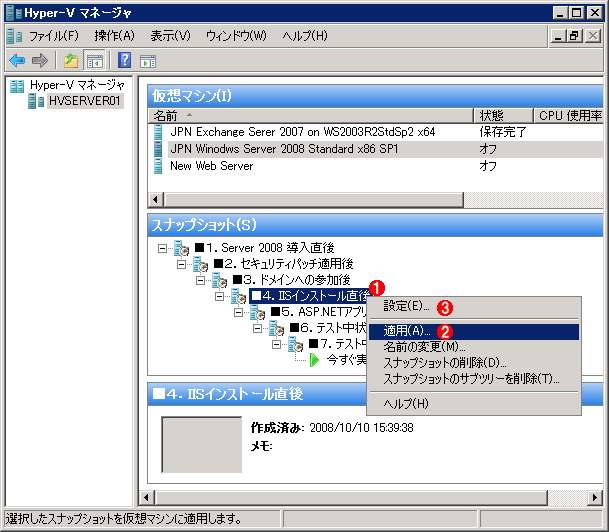Collapse the 6. テスト中状 snapshot node
This screenshot has height=532, width=609.
point(258,328)
